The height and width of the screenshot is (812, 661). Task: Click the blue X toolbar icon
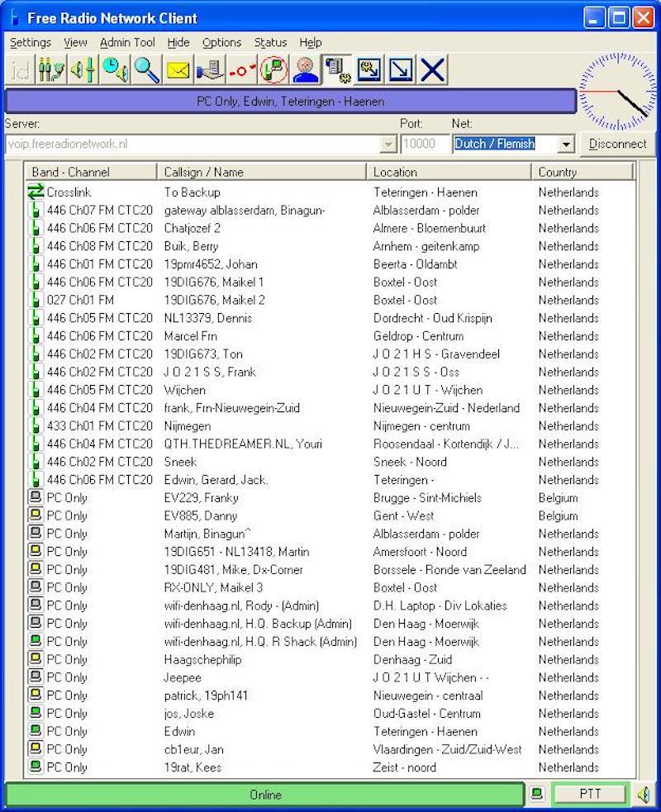coord(432,70)
